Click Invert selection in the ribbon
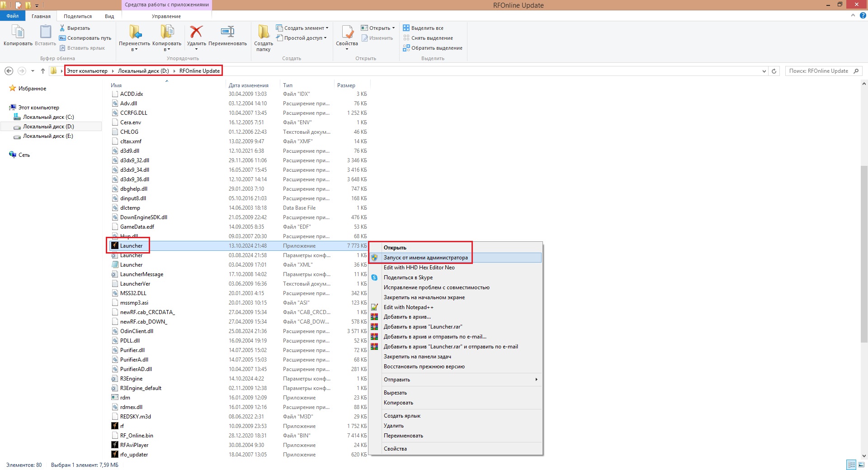The width and height of the screenshot is (868, 470). point(433,48)
